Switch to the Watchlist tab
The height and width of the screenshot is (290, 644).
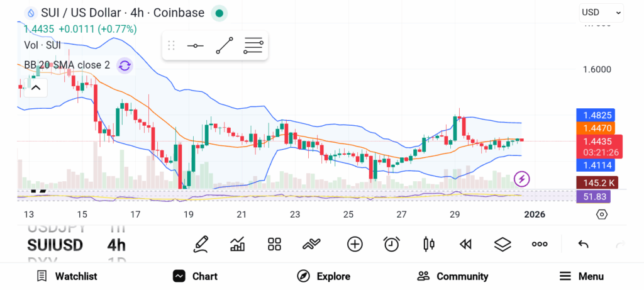coord(67,276)
